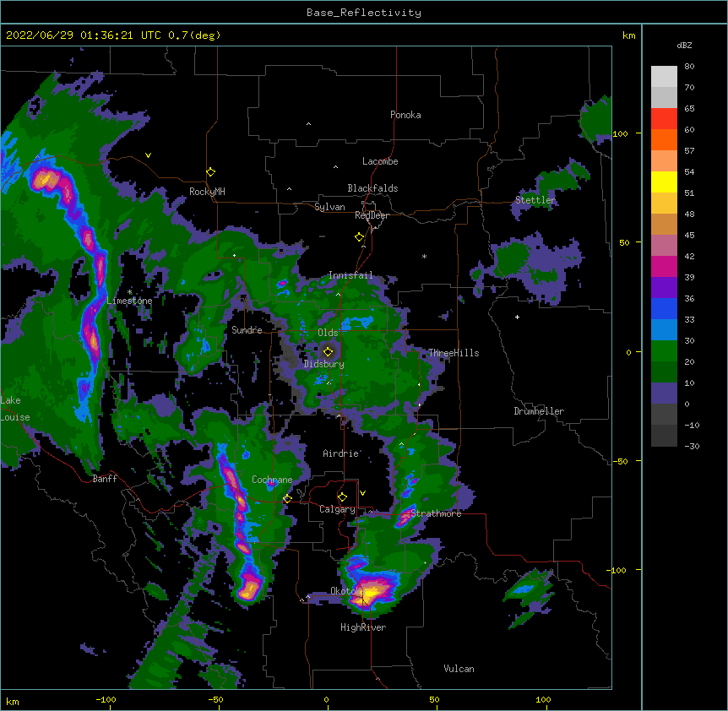Select the 80 value in the dBZ legend
Image resolution: width=728 pixels, height=711 pixels.
click(x=689, y=67)
